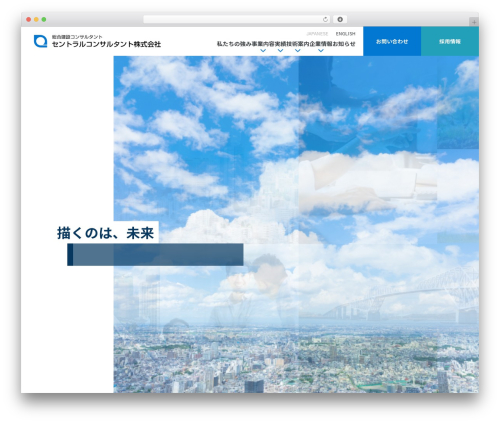Minimize the window with the yellow button
500x423 pixels.
click(x=36, y=20)
